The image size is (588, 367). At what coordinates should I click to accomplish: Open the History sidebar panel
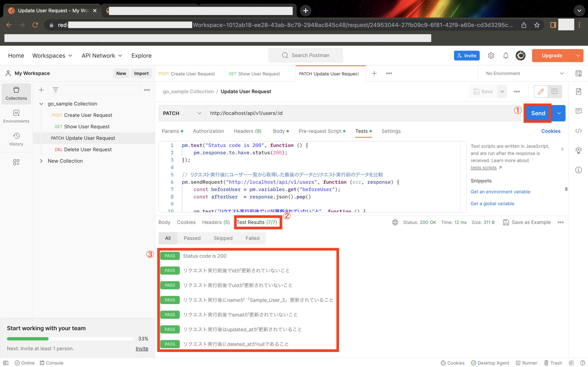tap(16, 139)
